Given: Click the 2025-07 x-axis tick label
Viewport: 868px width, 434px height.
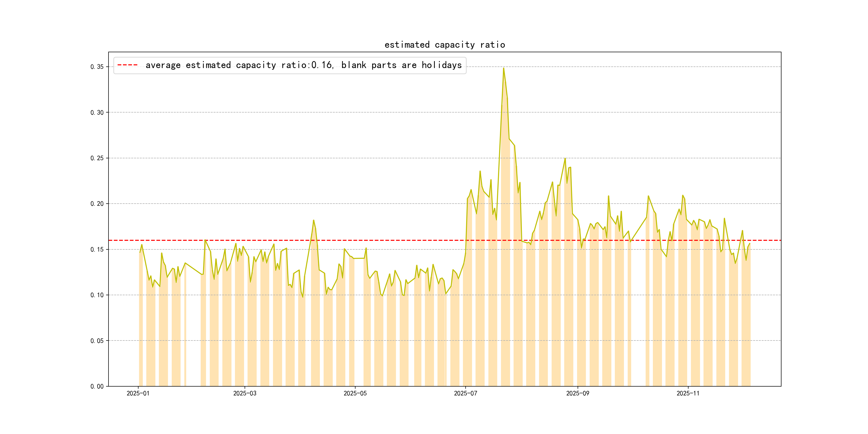Looking at the screenshot, I should coord(465,393).
